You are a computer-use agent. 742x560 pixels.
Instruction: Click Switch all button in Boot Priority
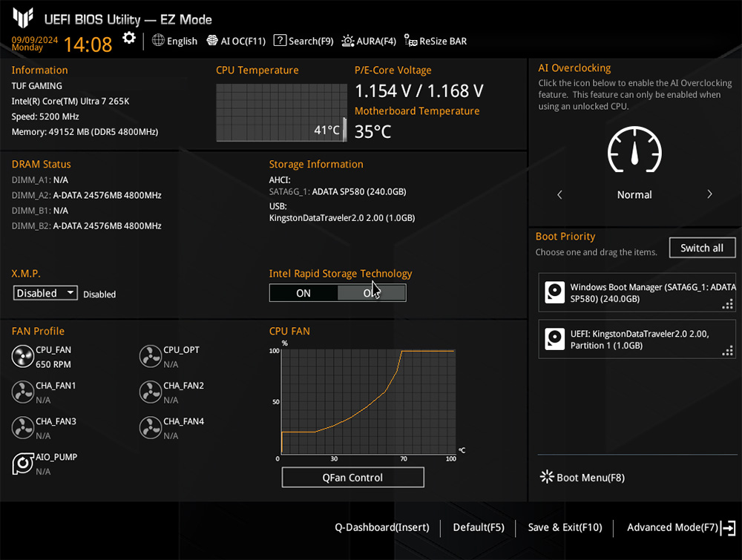(x=702, y=248)
